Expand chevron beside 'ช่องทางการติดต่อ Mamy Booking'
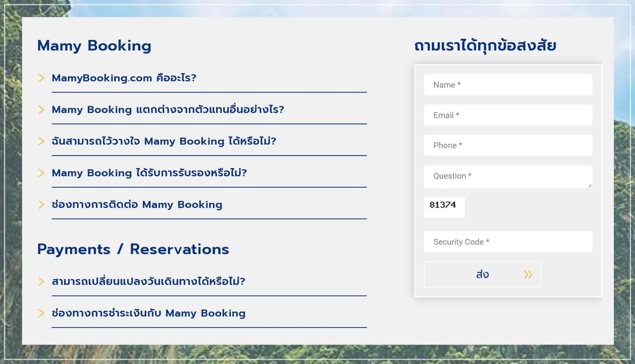Image resolution: width=635 pixels, height=364 pixels. (41, 205)
